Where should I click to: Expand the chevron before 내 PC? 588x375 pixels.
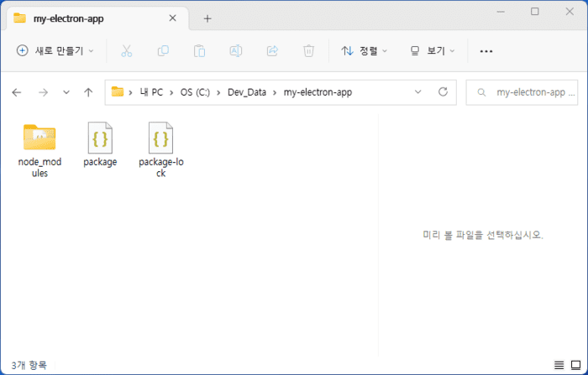click(x=130, y=92)
